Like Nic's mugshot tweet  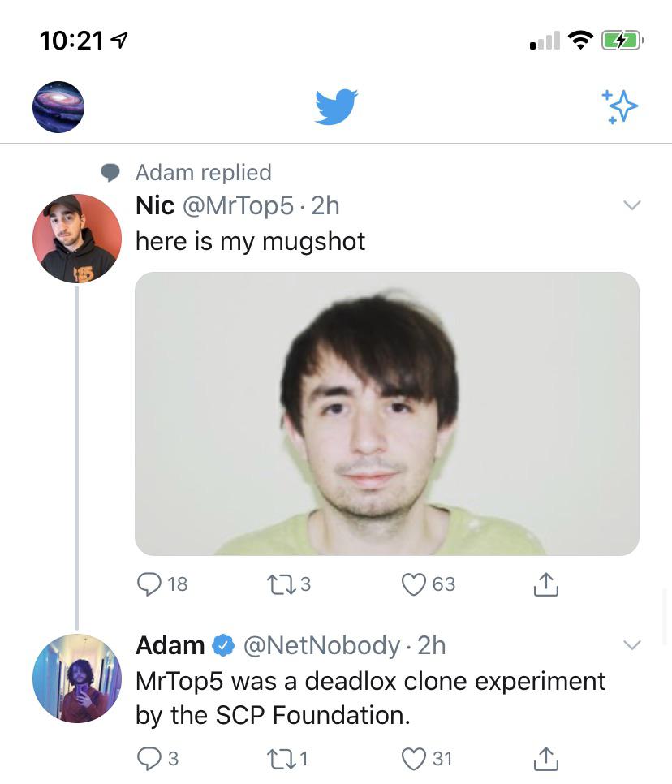[x=415, y=584]
